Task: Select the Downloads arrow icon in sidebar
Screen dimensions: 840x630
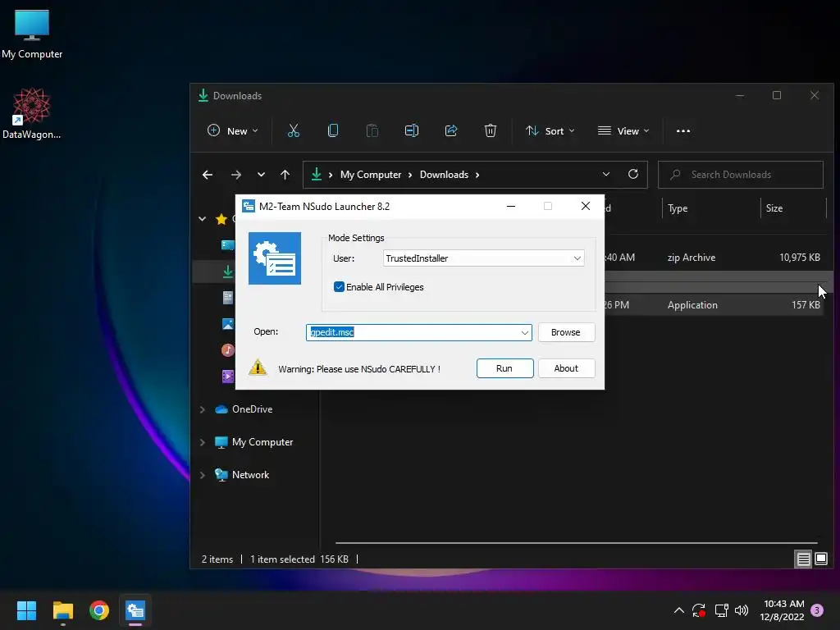Action: pyautogui.click(x=228, y=272)
